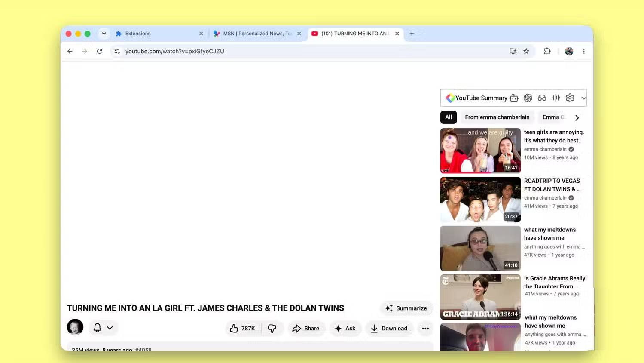Open site information icon in address bar
644x363 pixels.
click(117, 51)
